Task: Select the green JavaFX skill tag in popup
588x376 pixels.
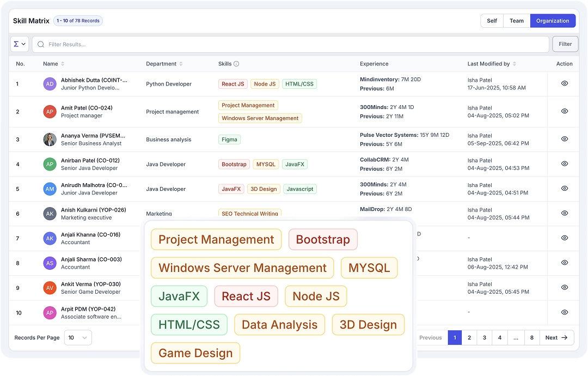Action: tap(179, 296)
